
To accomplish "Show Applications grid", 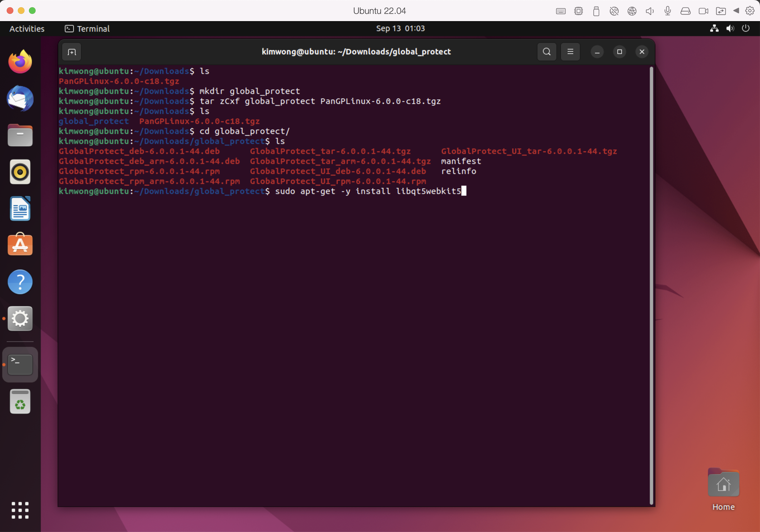I will tap(20, 510).
